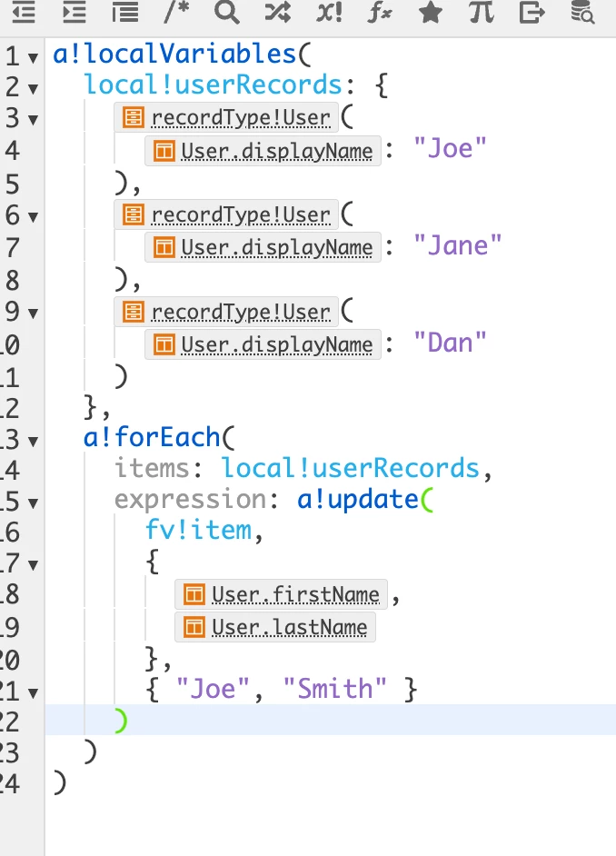Viewport: 616px width, 856px height.
Task: Click the crossed-arrows shuffle icon
Action: pyautogui.click(x=278, y=12)
